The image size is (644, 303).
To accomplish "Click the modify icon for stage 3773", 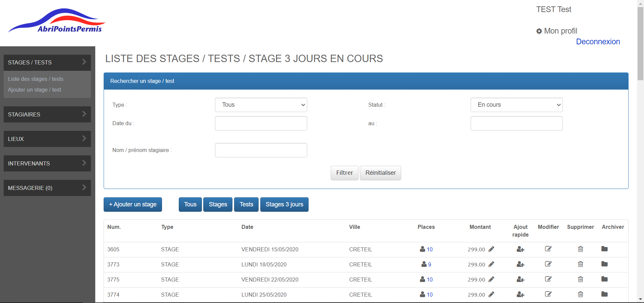I will pyautogui.click(x=548, y=264).
